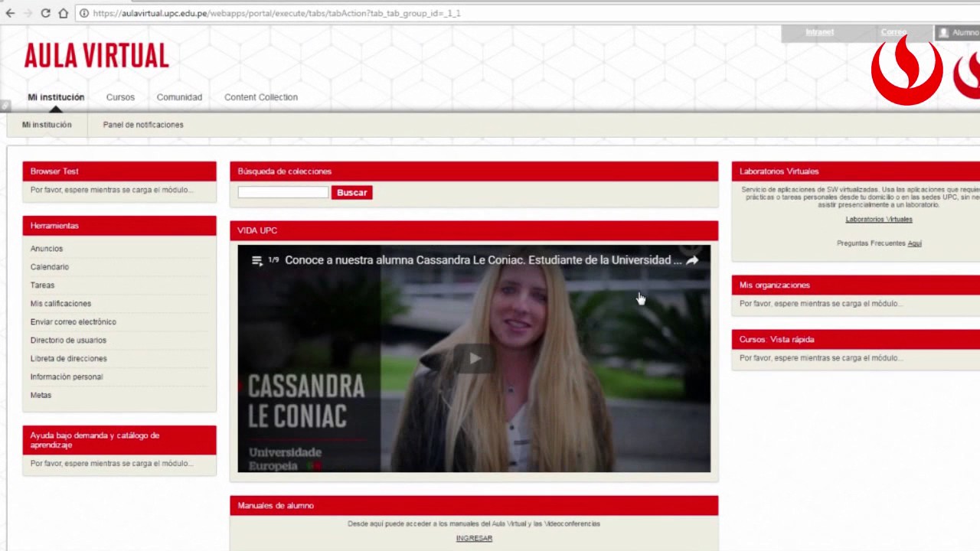
Task: Click the Laboratorios Virtuales module header
Action: [856, 171]
